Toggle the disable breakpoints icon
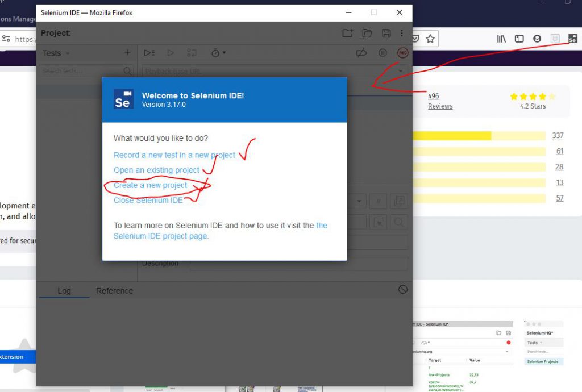The height and width of the screenshot is (392, 582). click(361, 53)
